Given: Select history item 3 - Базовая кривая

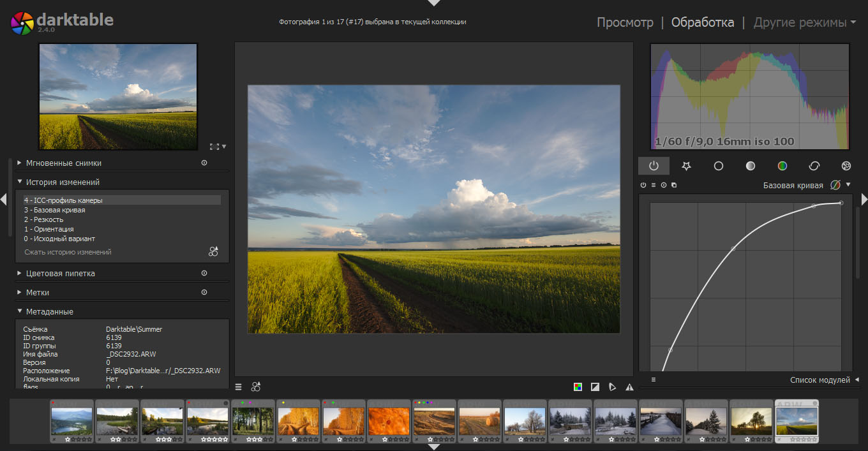Looking at the screenshot, I should [x=122, y=210].
